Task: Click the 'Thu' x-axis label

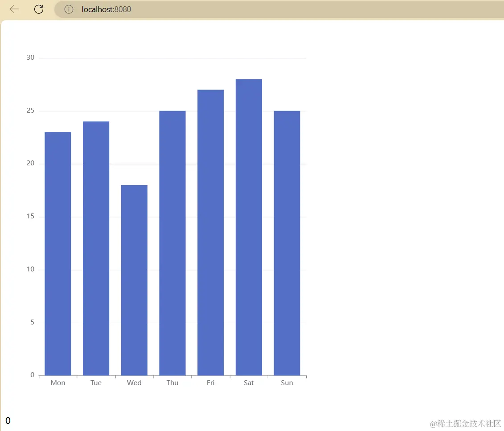Action: (172, 383)
